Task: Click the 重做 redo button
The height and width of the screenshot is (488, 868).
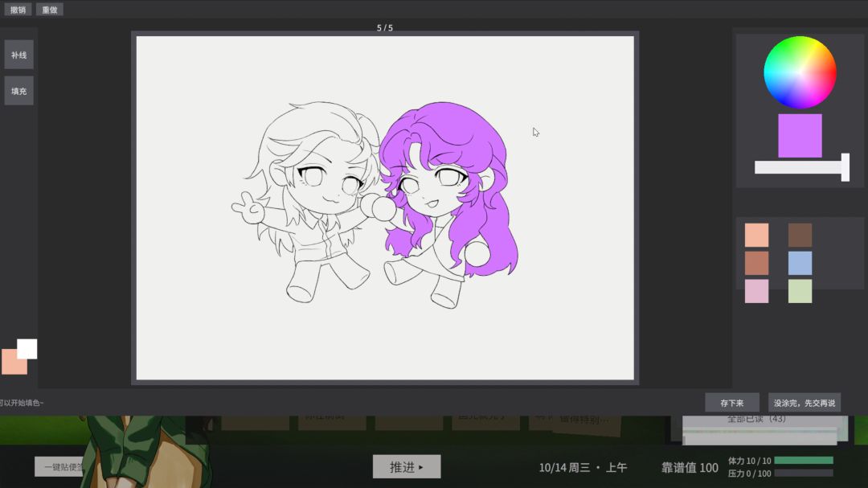Action: pos(50,10)
